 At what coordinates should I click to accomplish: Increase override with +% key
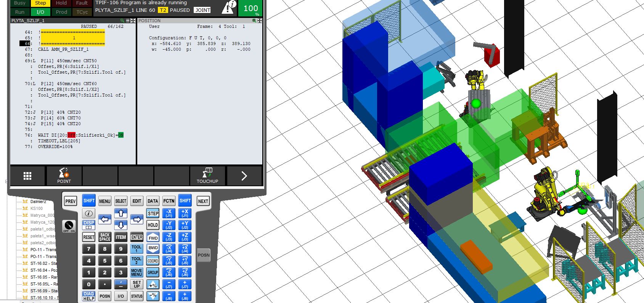(x=153, y=285)
